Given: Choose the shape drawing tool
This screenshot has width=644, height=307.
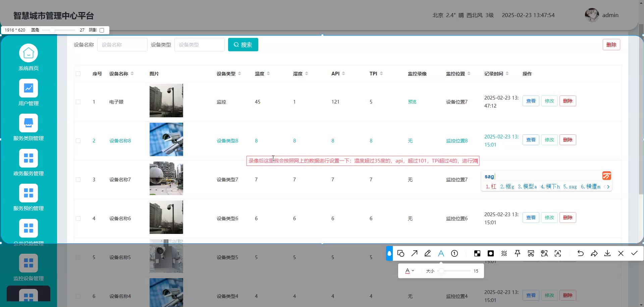Looking at the screenshot, I should [x=400, y=253].
